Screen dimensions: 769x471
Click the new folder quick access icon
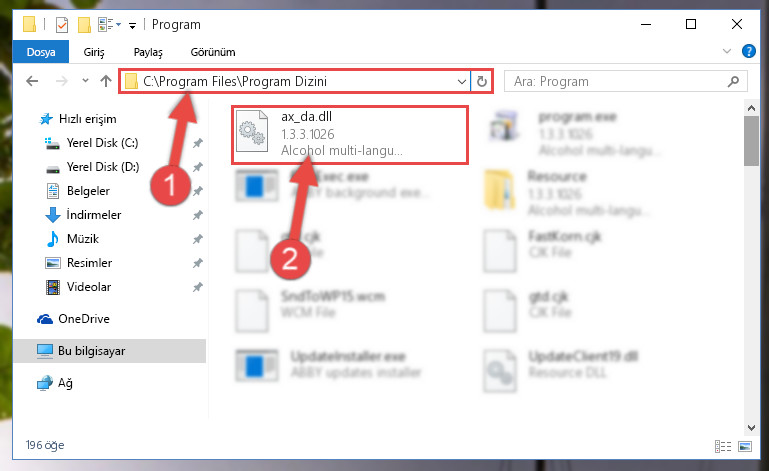[84, 25]
